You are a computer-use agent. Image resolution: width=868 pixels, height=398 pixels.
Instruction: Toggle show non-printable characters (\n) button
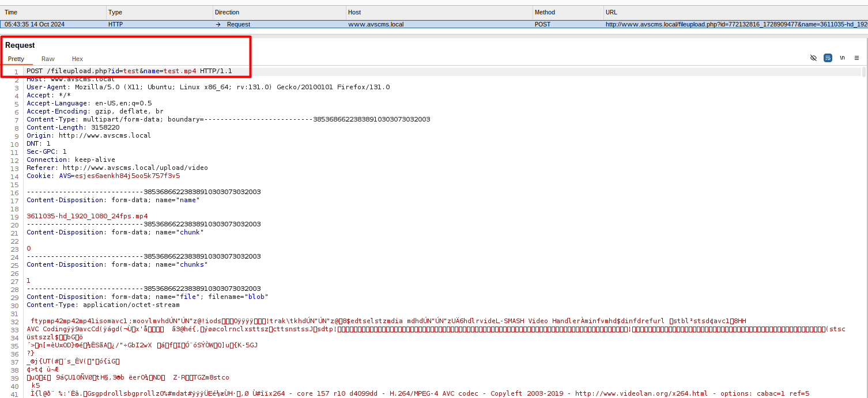pyautogui.click(x=842, y=58)
